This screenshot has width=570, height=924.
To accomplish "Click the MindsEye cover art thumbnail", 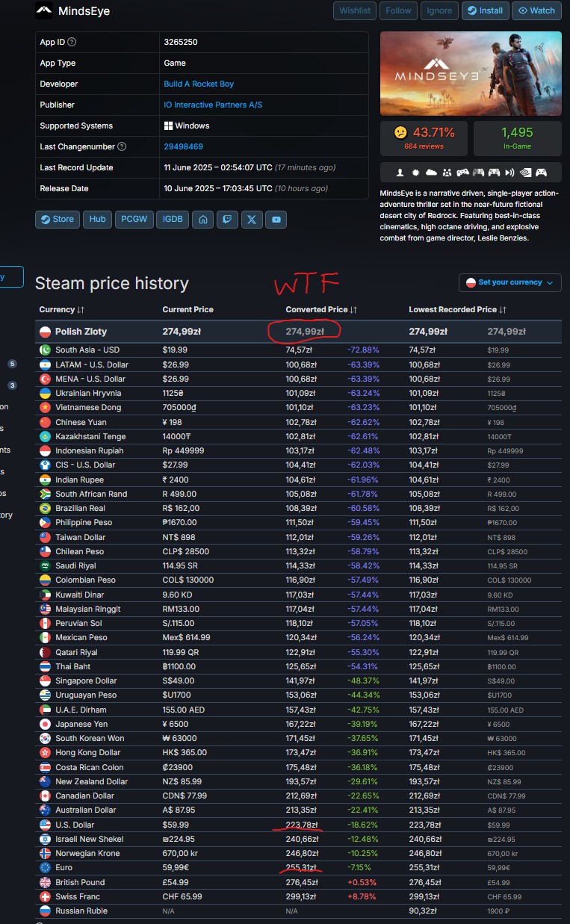I will coord(471,73).
